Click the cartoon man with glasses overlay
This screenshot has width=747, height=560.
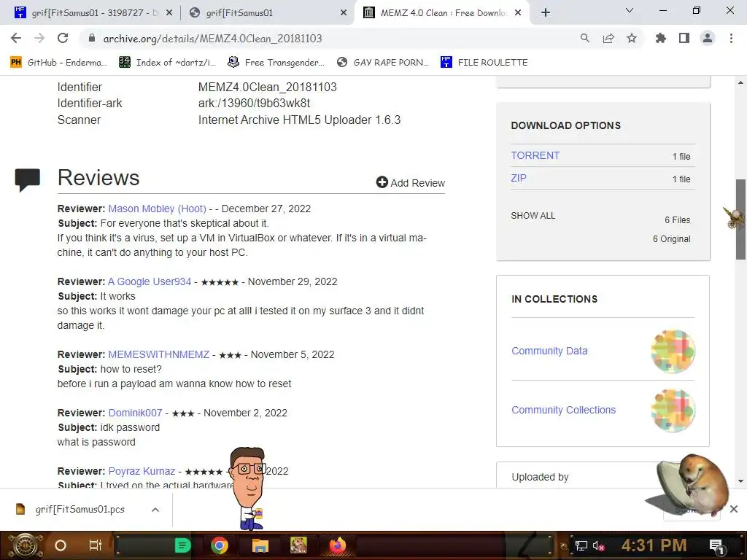(x=247, y=488)
